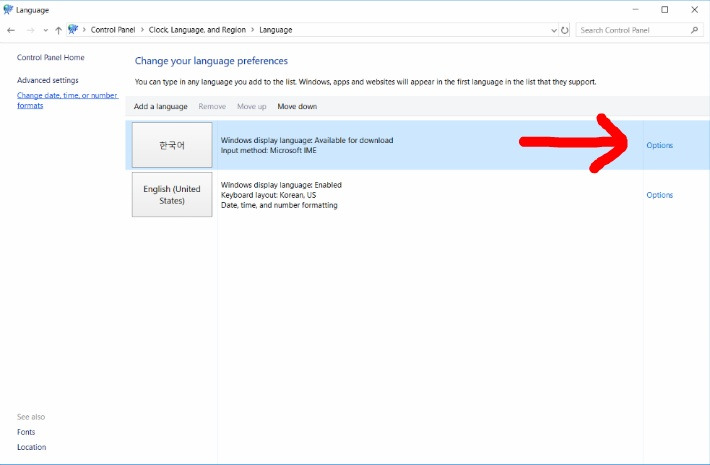Open Clock, Language, and Region breadcrumb
The width and height of the screenshot is (710, 465).
click(197, 30)
